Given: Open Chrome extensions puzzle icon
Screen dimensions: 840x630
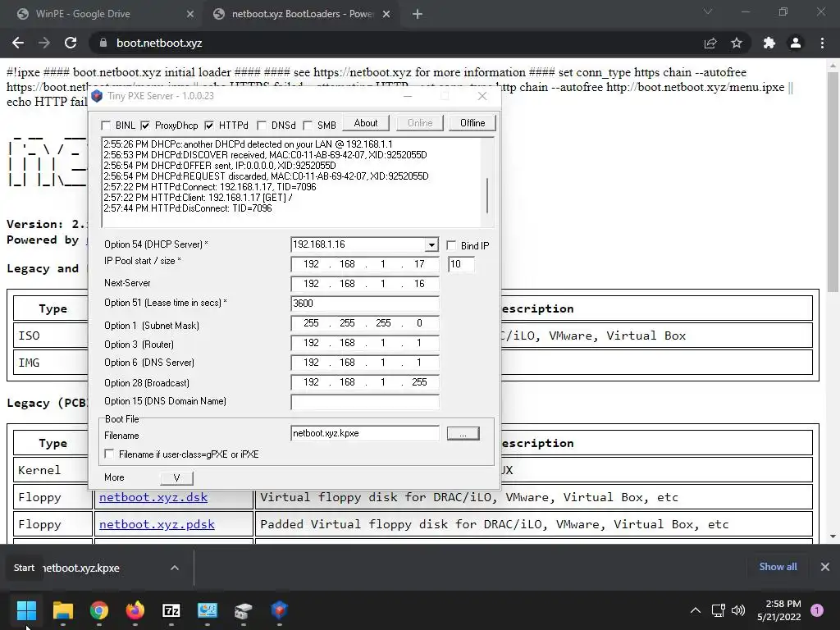Looking at the screenshot, I should coord(769,43).
